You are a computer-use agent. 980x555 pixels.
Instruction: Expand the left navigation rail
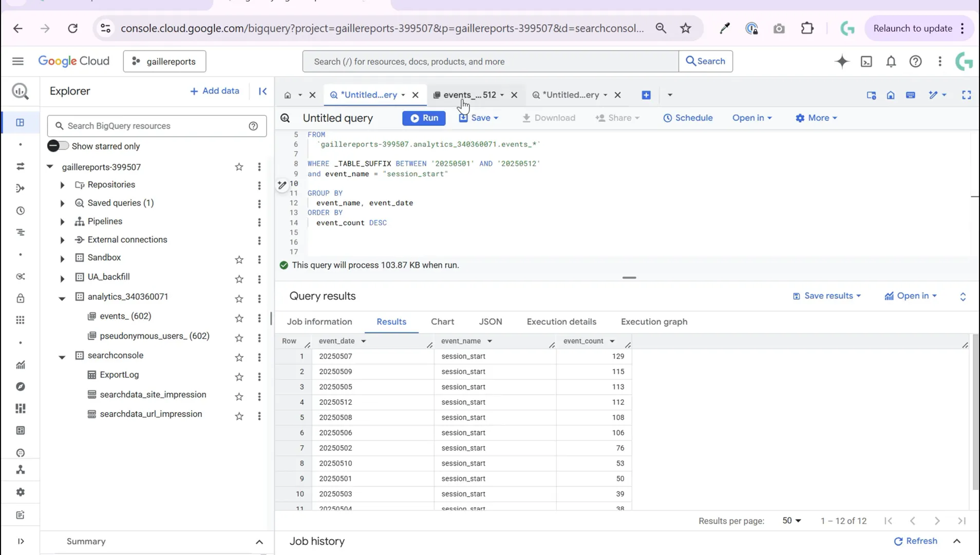[21, 541]
